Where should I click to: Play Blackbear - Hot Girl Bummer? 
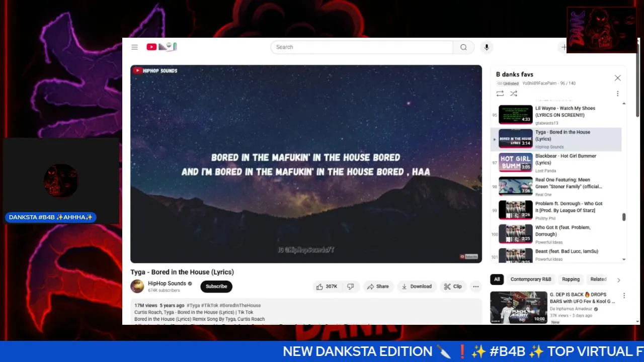[x=556, y=163]
